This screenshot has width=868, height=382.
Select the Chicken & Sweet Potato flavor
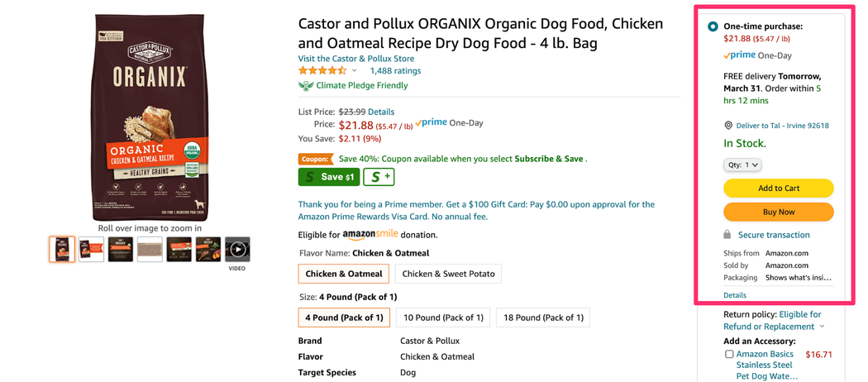448,274
